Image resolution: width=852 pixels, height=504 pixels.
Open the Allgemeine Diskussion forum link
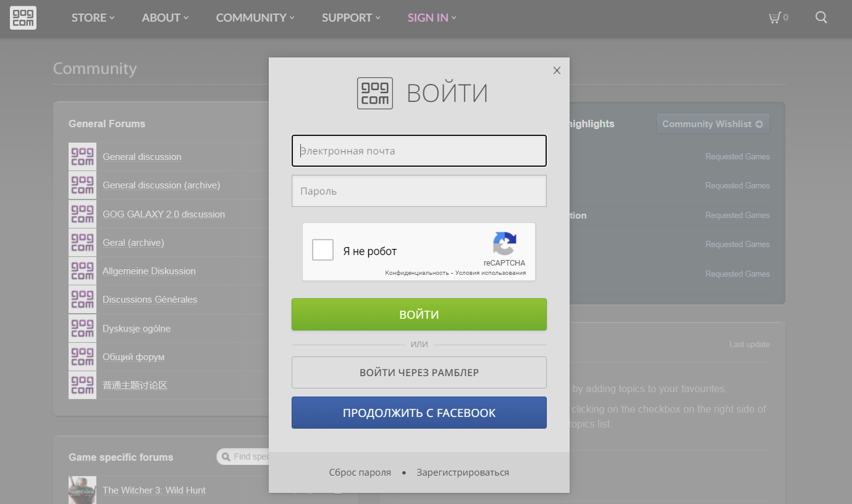coord(149,271)
